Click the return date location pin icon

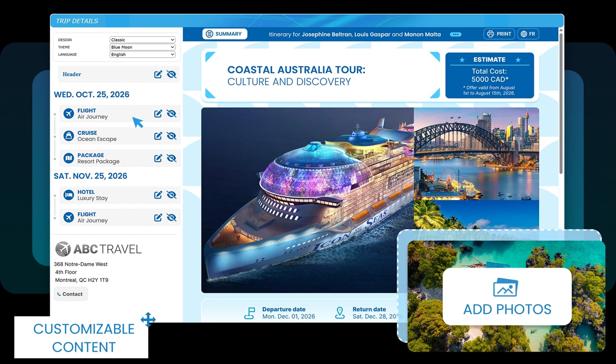[340, 313]
